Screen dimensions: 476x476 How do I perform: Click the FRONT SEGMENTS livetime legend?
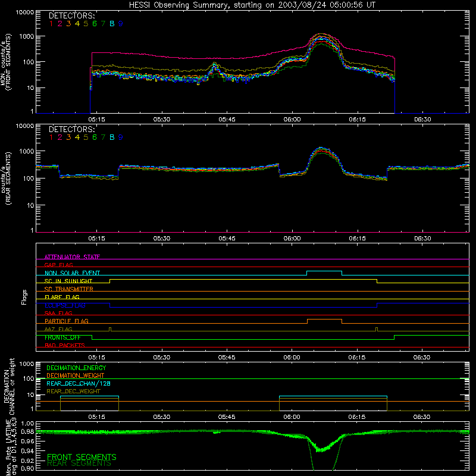pyautogui.click(x=82, y=457)
